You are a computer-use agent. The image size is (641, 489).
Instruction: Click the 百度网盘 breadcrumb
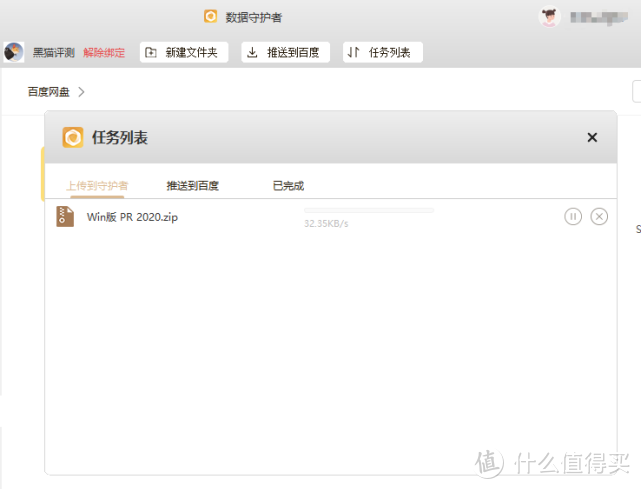pyautogui.click(x=49, y=92)
